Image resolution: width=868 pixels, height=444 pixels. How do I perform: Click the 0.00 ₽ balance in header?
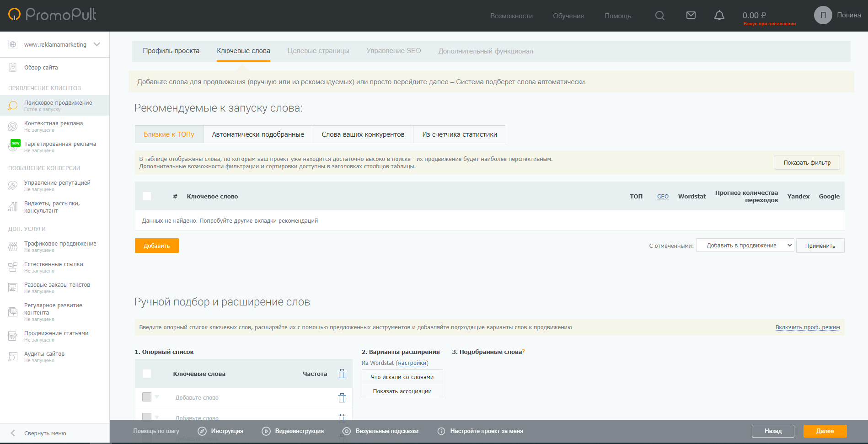755,16
